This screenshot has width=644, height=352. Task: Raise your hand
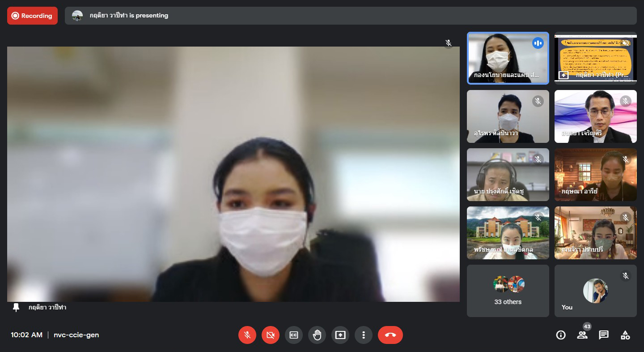point(317,335)
